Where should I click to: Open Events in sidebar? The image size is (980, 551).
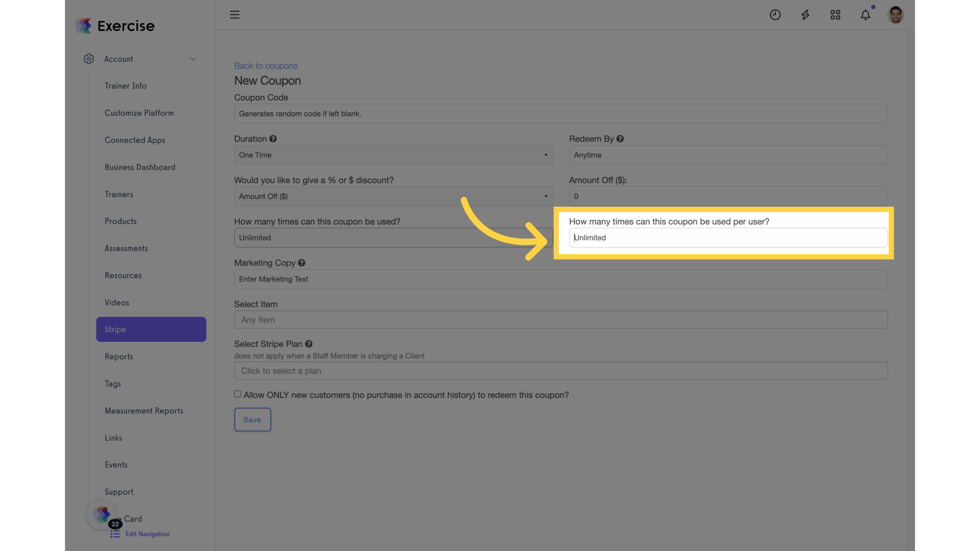(116, 465)
